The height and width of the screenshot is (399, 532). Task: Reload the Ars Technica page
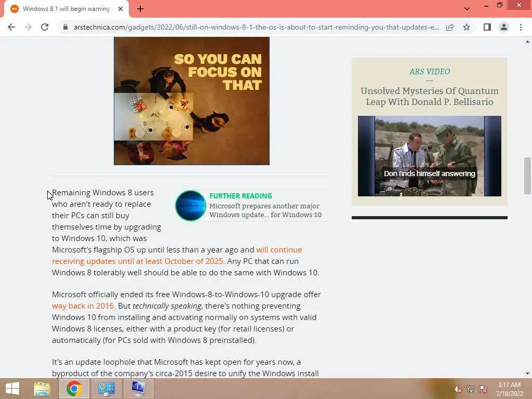tap(45, 27)
